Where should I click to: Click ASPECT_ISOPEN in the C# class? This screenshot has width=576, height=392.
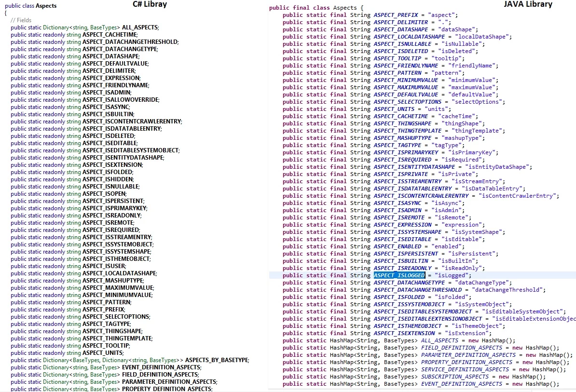pyautogui.click(x=104, y=194)
